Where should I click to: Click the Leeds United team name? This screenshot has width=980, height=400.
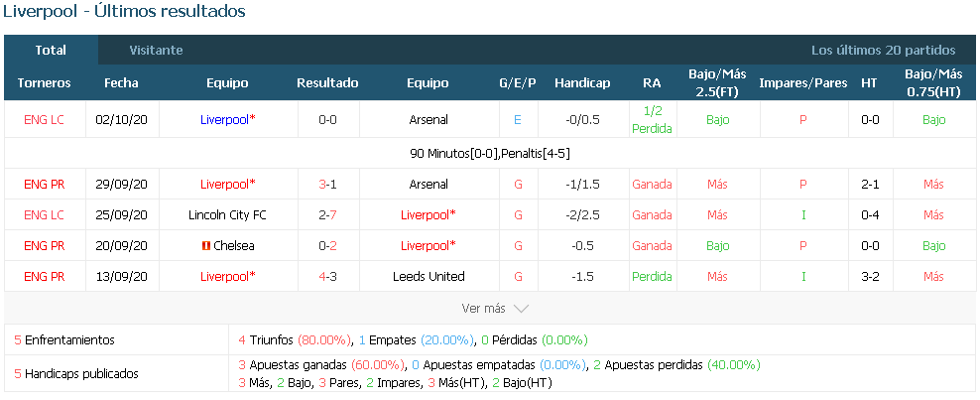[429, 276]
